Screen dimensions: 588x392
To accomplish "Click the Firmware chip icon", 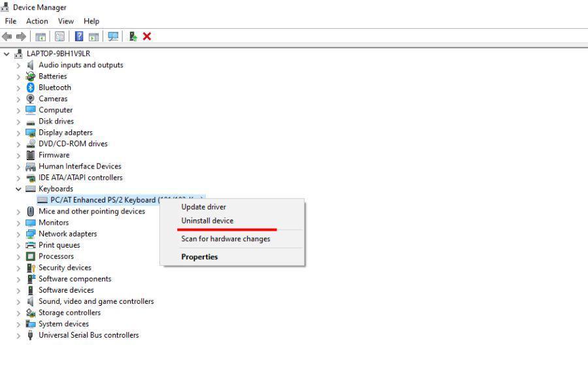I will coord(30,155).
